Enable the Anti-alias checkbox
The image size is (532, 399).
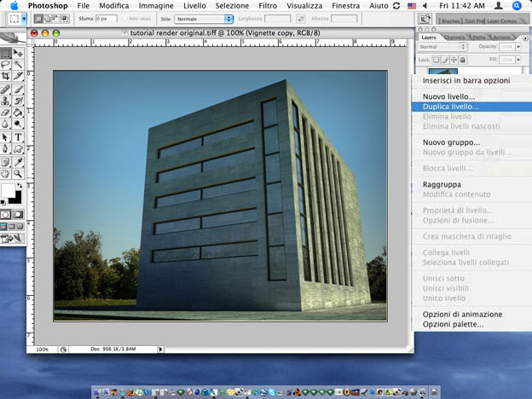(124, 18)
